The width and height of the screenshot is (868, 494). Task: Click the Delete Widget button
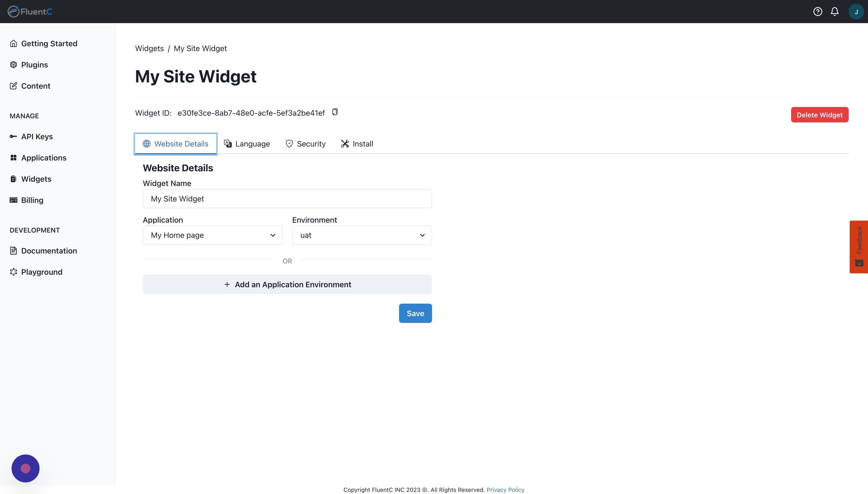[820, 115]
